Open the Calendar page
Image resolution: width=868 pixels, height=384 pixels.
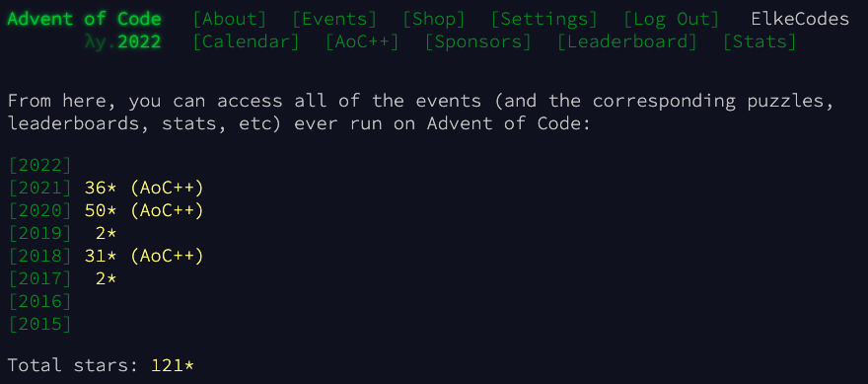(246, 42)
